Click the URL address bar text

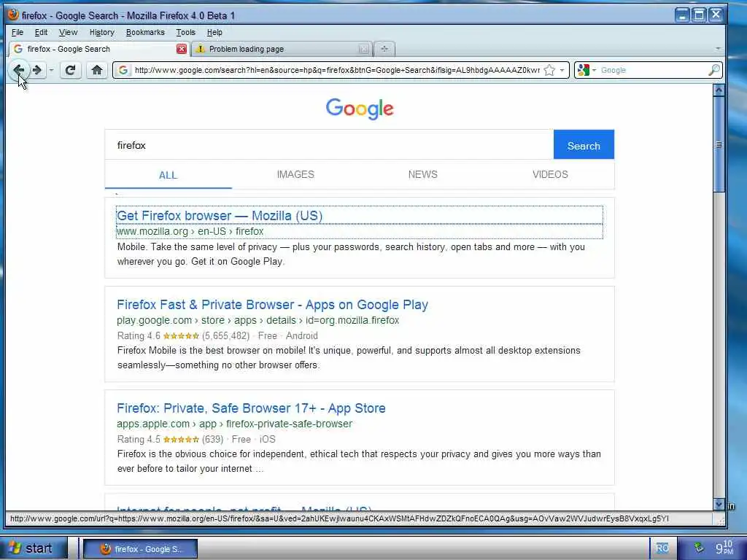337,70
